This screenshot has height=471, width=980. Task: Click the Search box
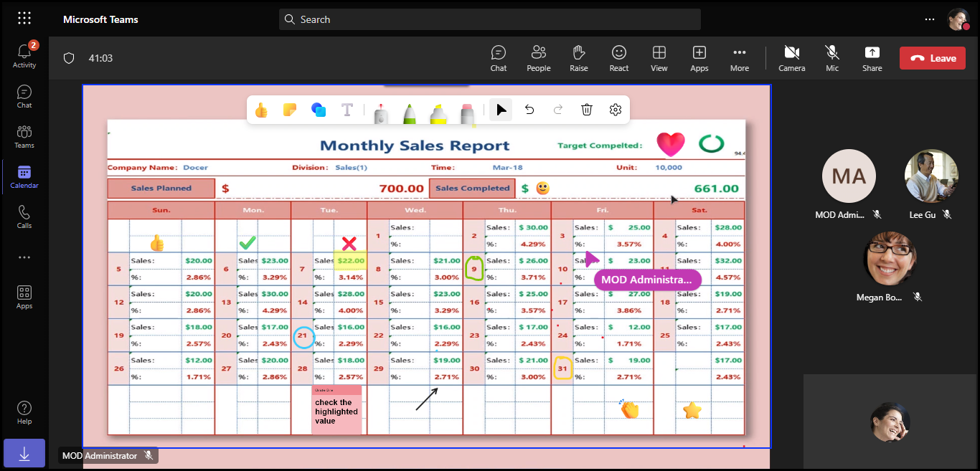coord(489,19)
